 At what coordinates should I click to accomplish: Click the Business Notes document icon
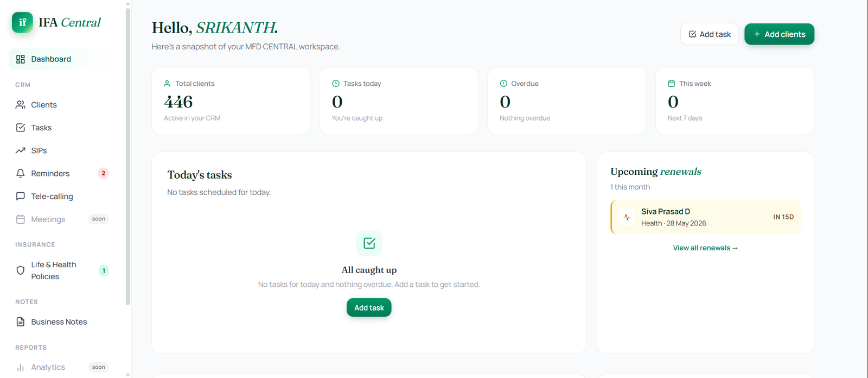(21, 322)
